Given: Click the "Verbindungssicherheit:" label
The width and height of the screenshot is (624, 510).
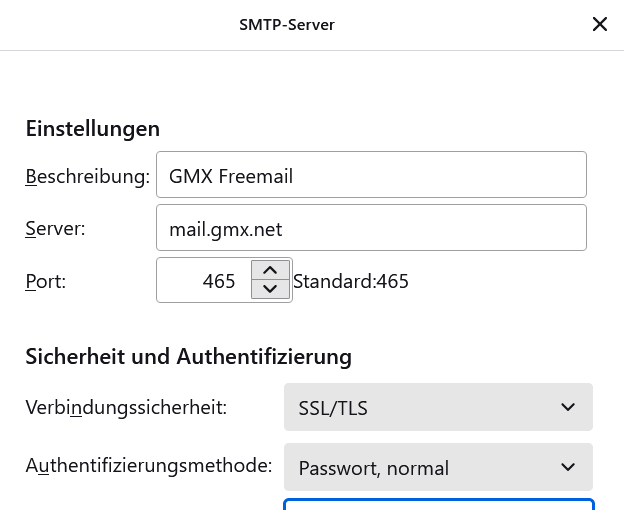Looking at the screenshot, I should [126, 407].
